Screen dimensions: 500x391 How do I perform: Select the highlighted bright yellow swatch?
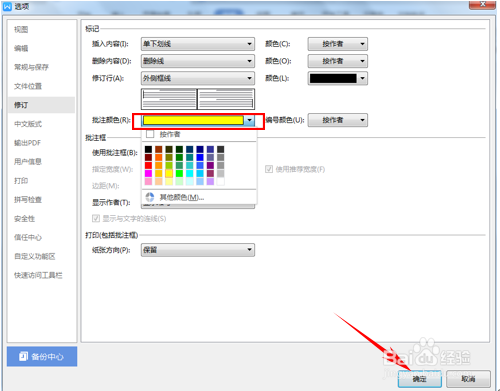pos(169,173)
